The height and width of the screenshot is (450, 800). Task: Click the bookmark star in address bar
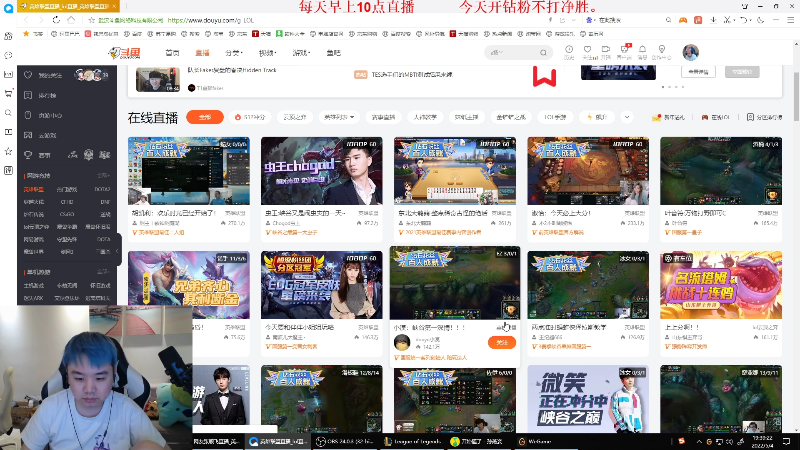click(x=92, y=20)
